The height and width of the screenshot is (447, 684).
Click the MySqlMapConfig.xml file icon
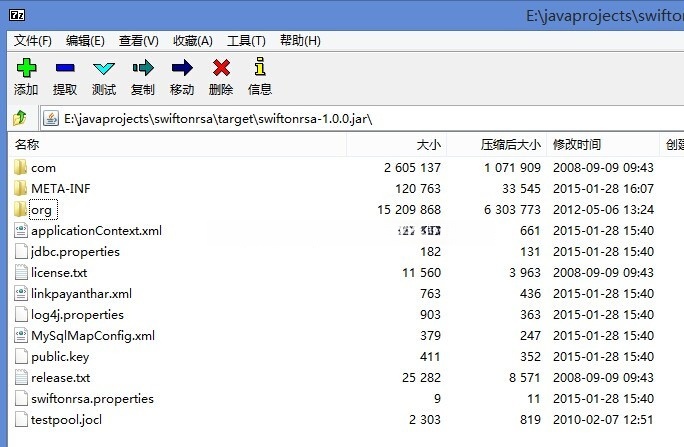coord(21,335)
